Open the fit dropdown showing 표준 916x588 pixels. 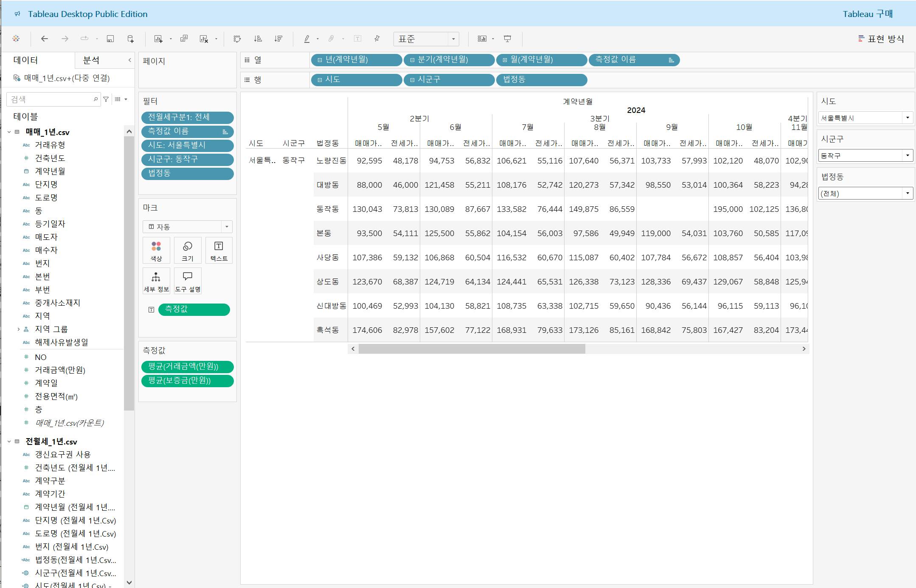[453, 39]
